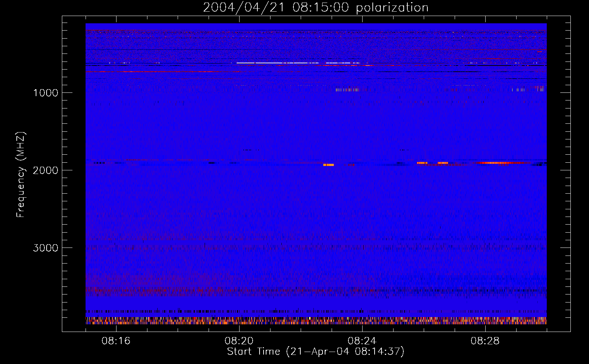Click the '1000' frequency tick label

[x=46, y=93]
